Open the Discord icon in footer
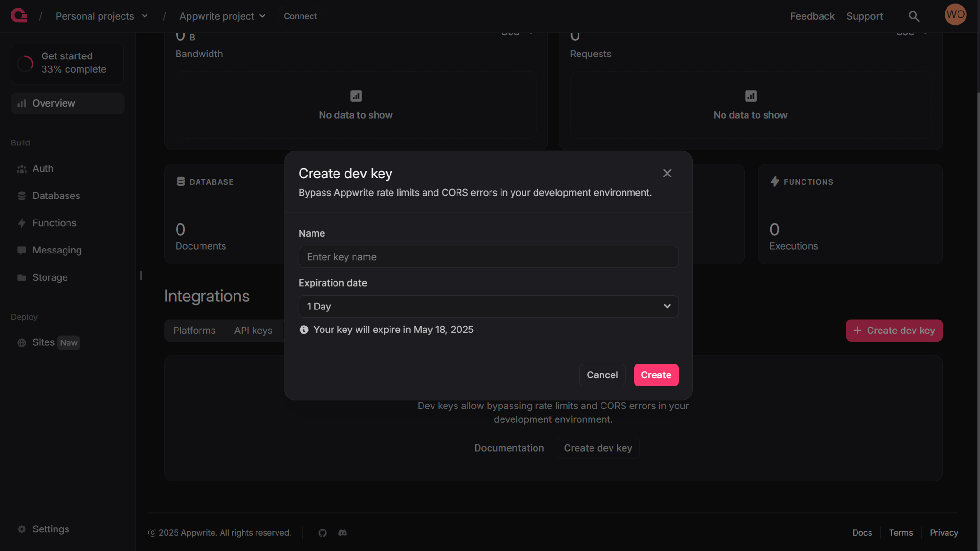Image resolution: width=980 pixels, height=551 pixels. (343, 533)
